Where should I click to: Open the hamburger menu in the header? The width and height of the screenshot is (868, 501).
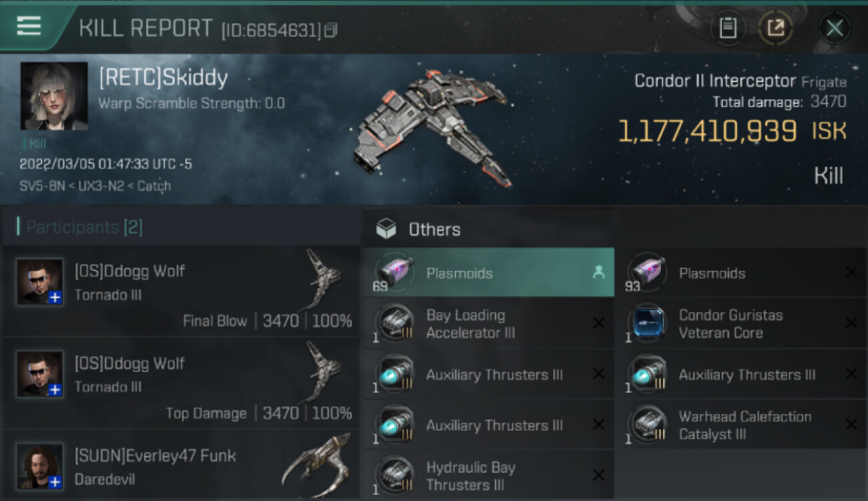(x=29, y=26)
